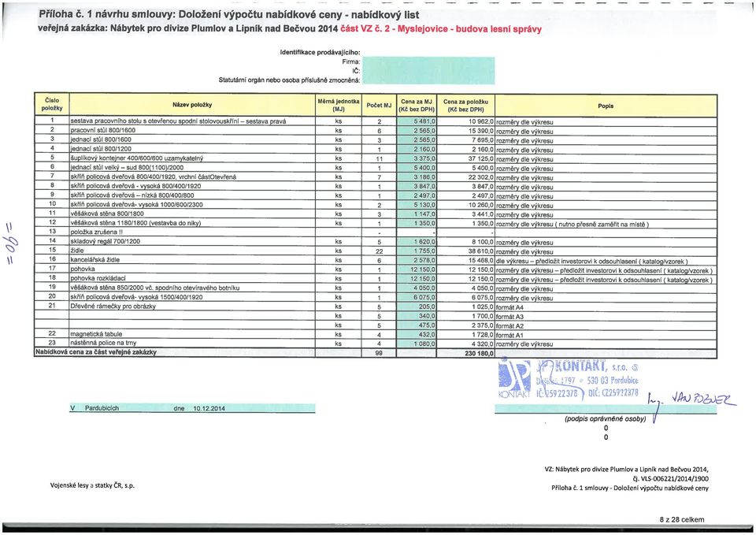This screenshot has height=535, width=756.
Task: Select description 'formát A1'
Action: coord(510,336)
